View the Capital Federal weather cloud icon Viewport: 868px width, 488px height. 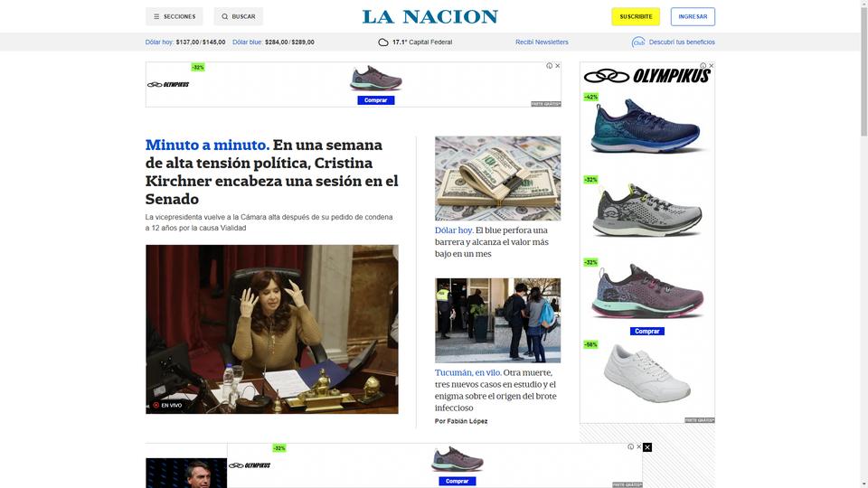[x=383, y=42]
